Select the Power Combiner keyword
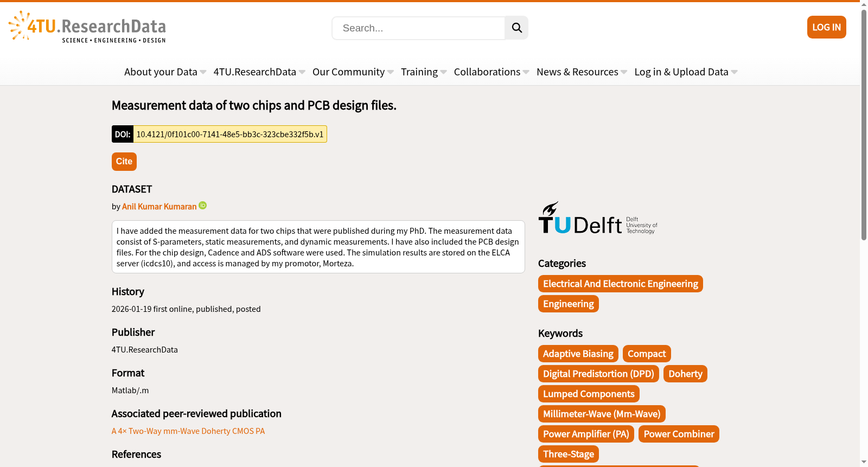The width and height of the screenshot is (868, 467). (679, 434)
